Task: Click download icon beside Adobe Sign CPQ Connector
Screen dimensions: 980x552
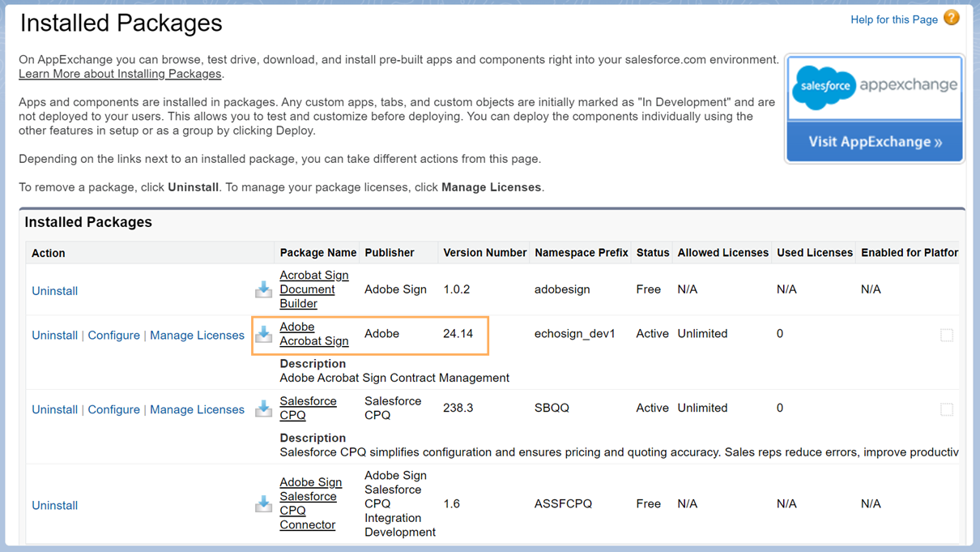Action: coord(263,503)
